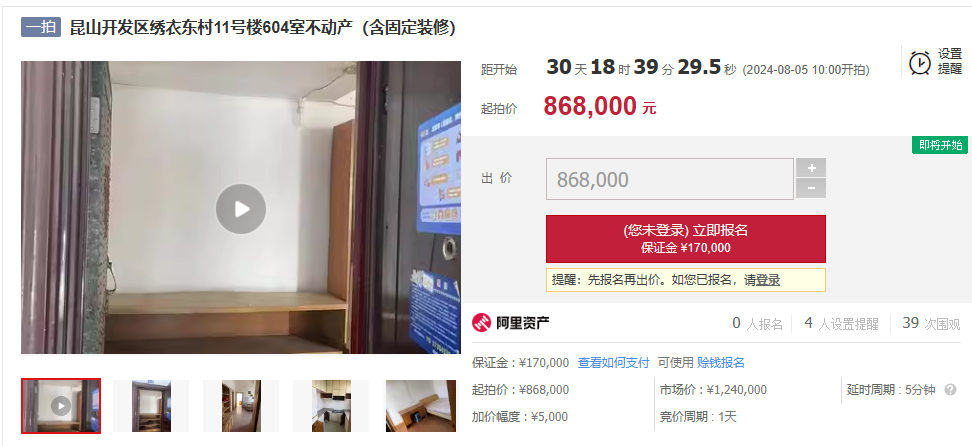Click the 阿里资产 logo icon
This screenshot has height=446, width=972.
coord(481,323)
